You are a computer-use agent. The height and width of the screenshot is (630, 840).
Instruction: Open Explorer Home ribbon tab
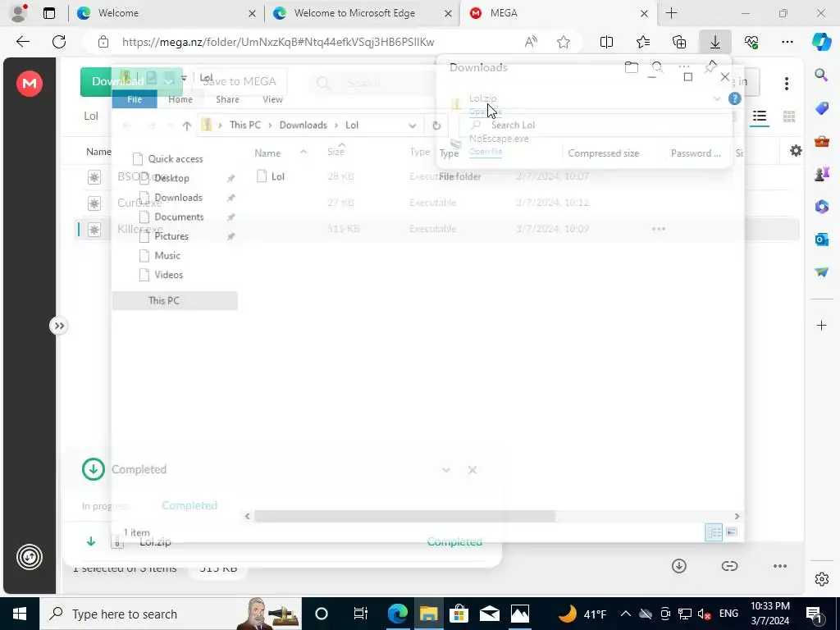(180, 99)
